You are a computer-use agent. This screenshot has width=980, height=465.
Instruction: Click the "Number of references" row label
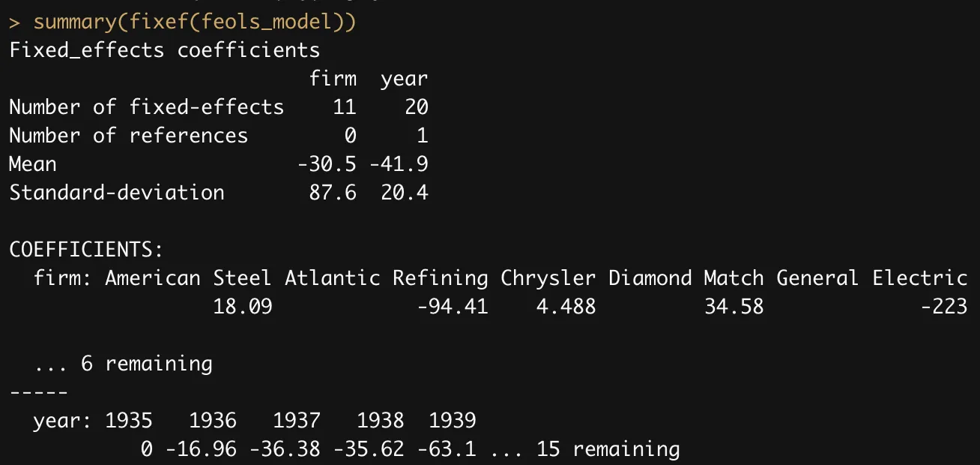128,136
